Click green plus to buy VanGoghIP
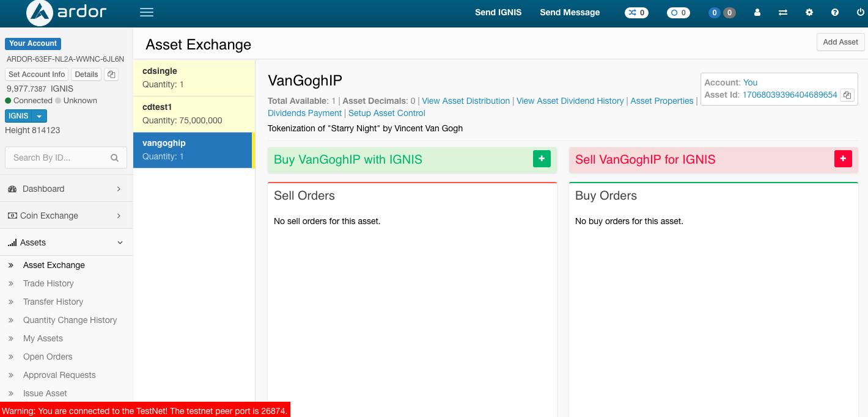This screenshot has width=868, height=417. point(542,159)
